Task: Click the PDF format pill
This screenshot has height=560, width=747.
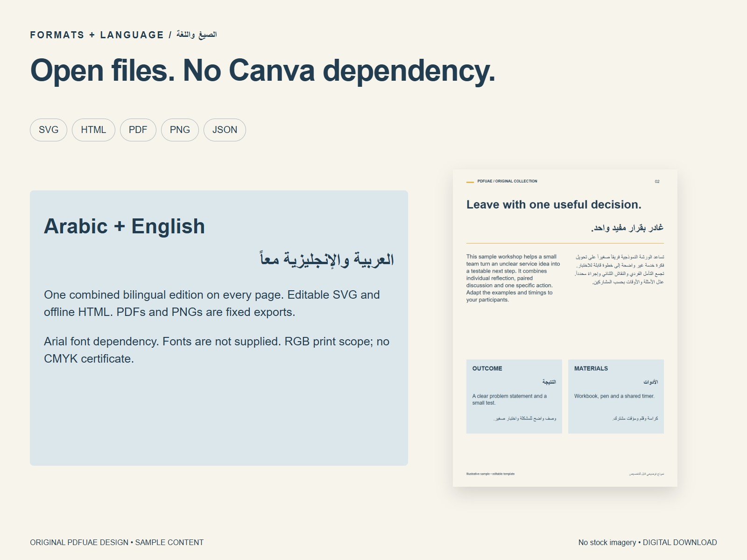Action: [138, 130]
